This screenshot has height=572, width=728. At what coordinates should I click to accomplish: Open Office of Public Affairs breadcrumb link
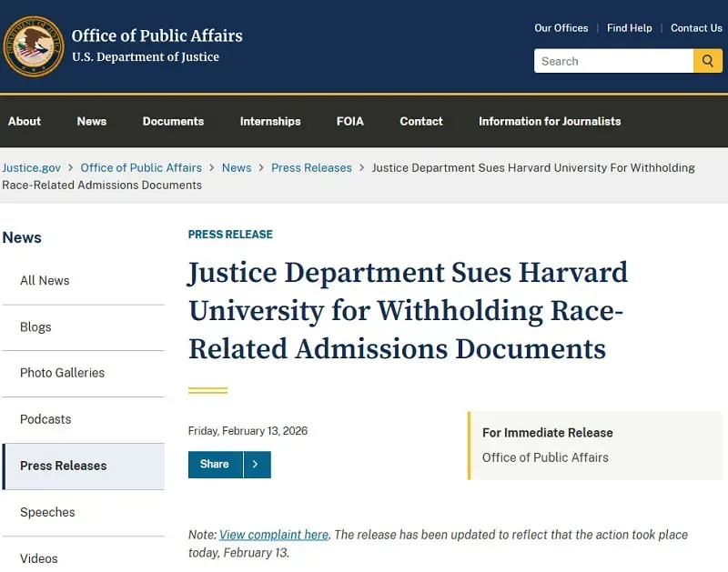(x=141, y=167)
